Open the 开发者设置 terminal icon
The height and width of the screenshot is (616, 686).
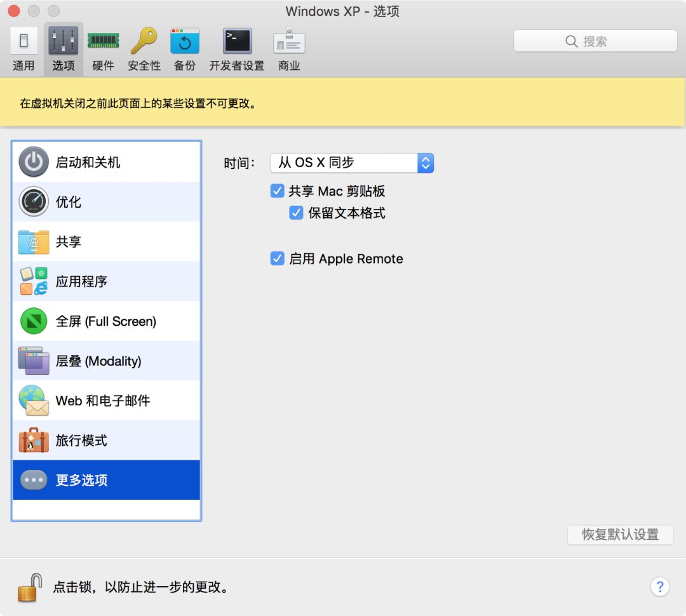[237, 41]
